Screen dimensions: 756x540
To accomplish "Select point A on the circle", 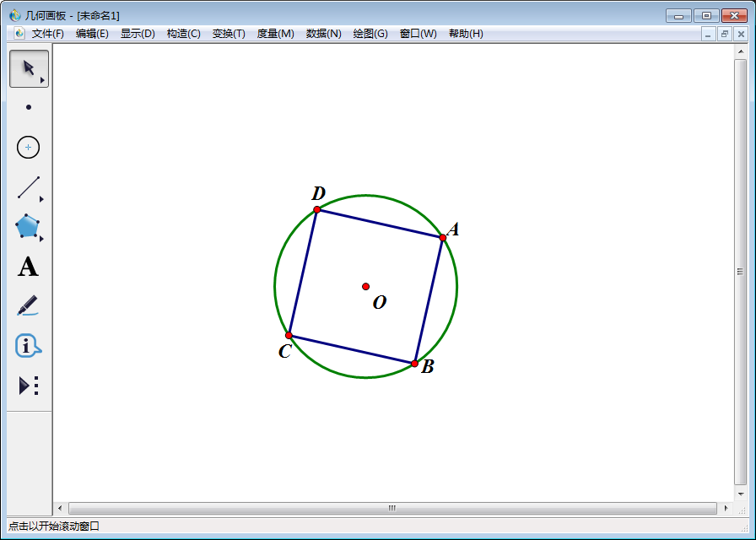I will 443,238.
